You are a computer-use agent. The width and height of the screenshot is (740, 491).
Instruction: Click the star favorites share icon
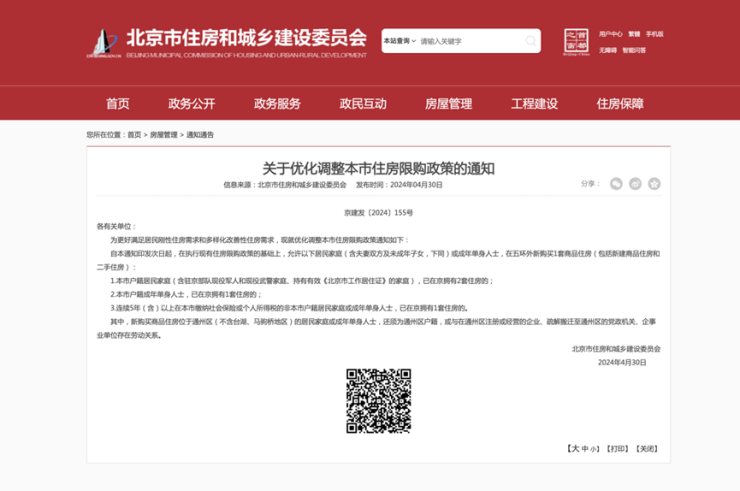point(654,184)
